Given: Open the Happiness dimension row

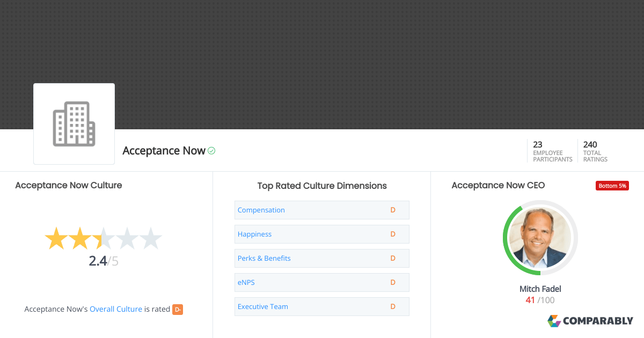Looking at the screenshot, I should pos(322,234).
